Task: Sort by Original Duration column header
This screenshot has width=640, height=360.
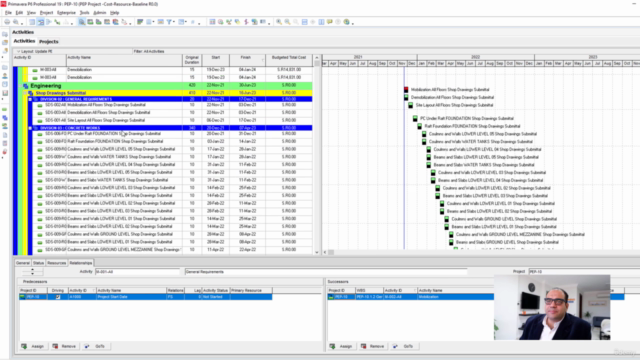Action: coord(192,60)
